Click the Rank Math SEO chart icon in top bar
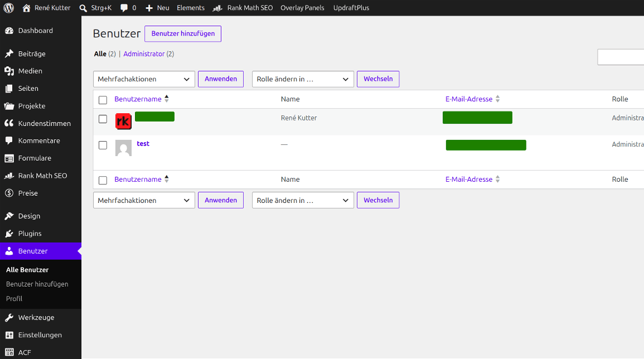The width and height of the screenshot is (644, 359). (x=217, y=8)
